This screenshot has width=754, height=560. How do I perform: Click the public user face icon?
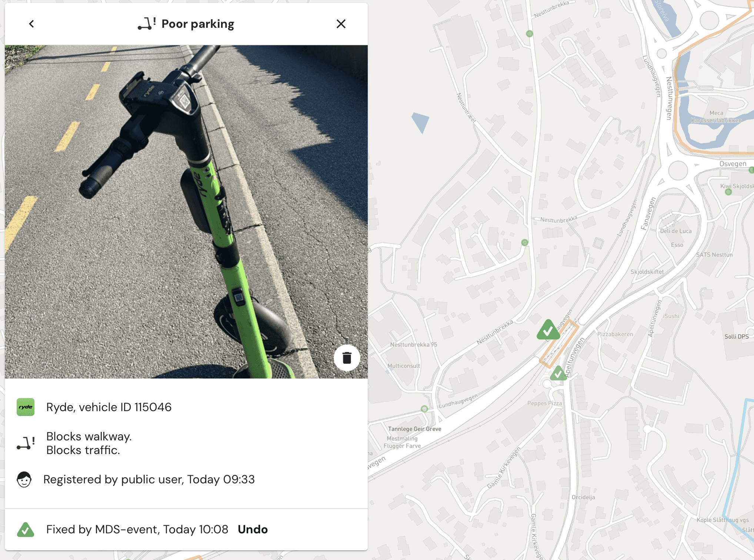pyautogui.click(x=24, y=479)
